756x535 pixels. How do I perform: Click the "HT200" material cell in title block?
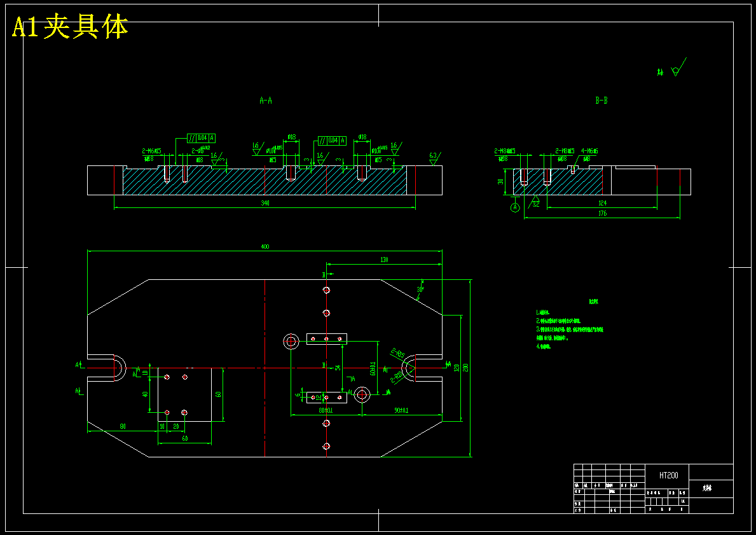click(x=668, y=476)
